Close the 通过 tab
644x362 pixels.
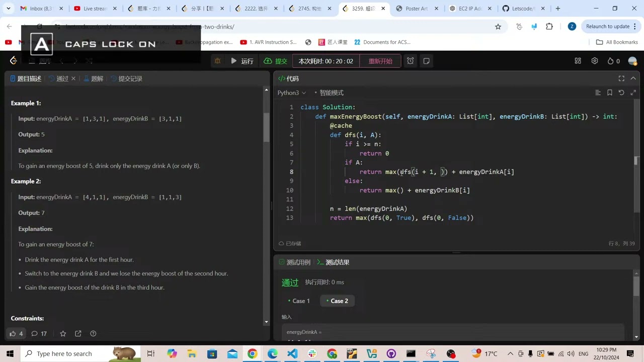tap(73, 78)
